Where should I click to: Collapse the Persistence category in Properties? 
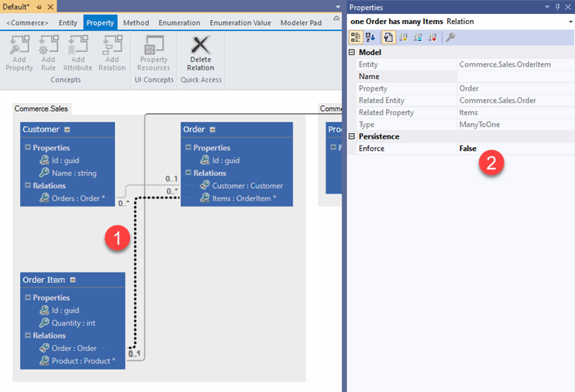pos(352,136)
